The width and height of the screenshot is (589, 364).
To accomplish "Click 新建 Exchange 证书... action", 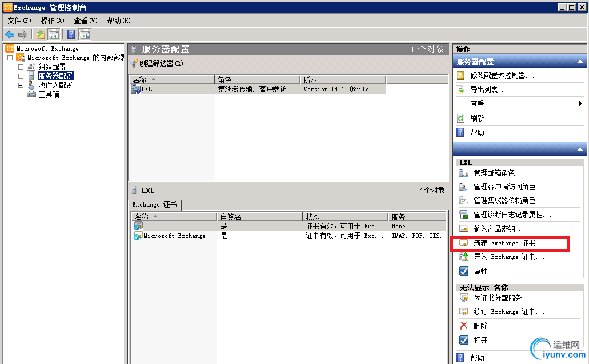I will [x=508, y=244].
